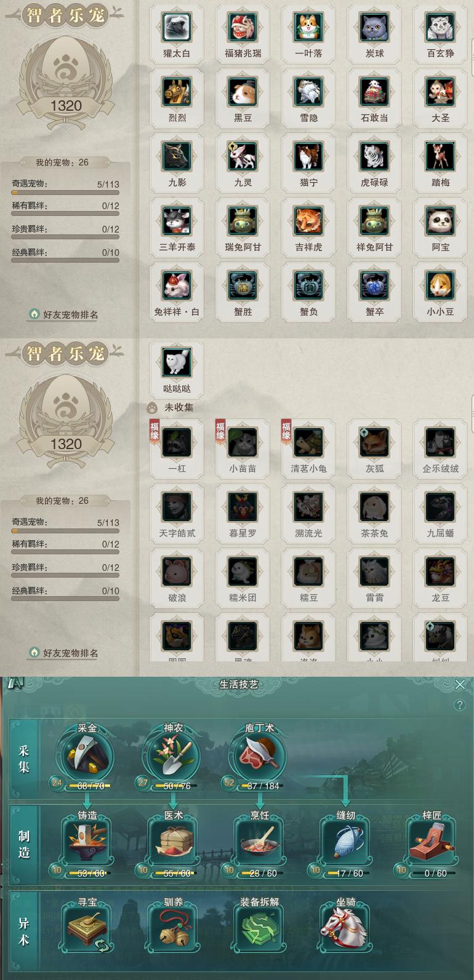Close the 生活技艺 life skills window
The image size is (474, 980).
tap(460, 684)
